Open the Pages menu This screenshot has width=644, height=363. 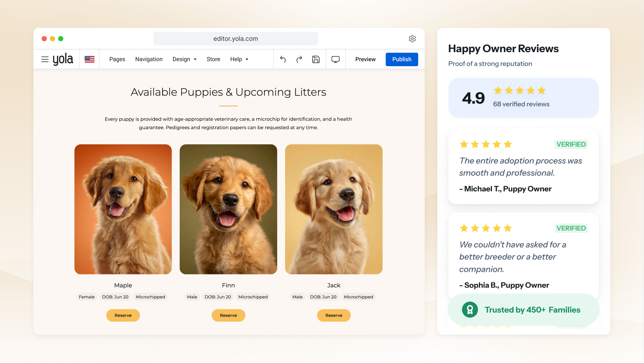[117, 59]
